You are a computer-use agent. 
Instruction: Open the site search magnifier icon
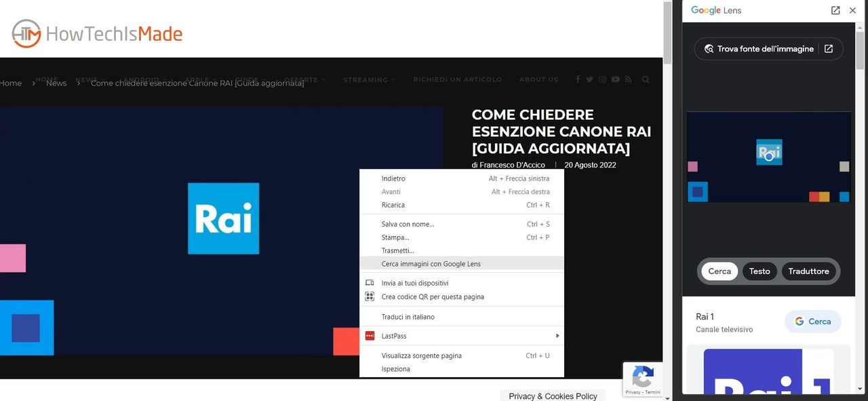(646, 79)
